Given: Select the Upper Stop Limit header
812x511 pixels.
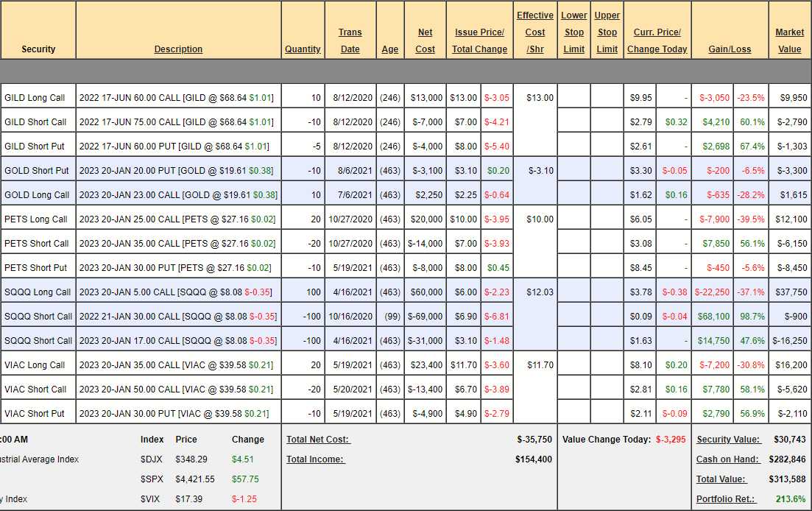Looking at the screenshot, I should [607, 32].
